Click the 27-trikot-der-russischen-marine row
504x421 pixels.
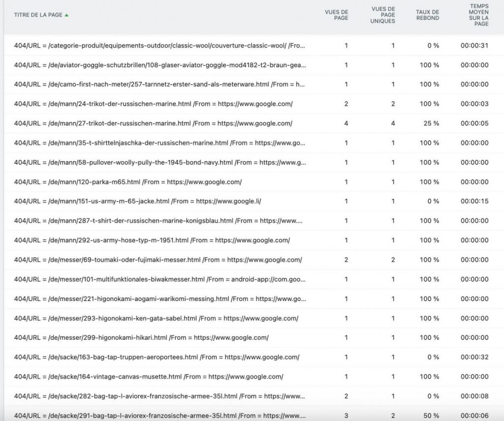(x=153, y=123)
